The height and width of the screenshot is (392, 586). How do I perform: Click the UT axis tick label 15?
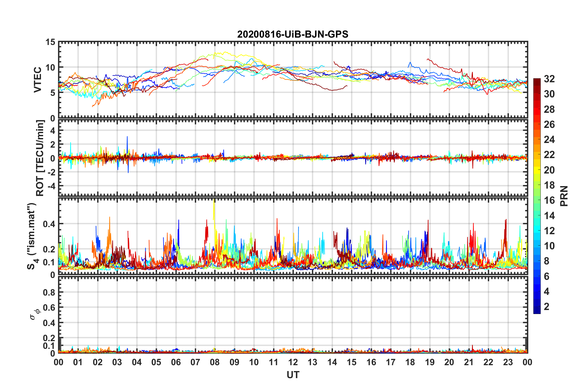[352, 362]
